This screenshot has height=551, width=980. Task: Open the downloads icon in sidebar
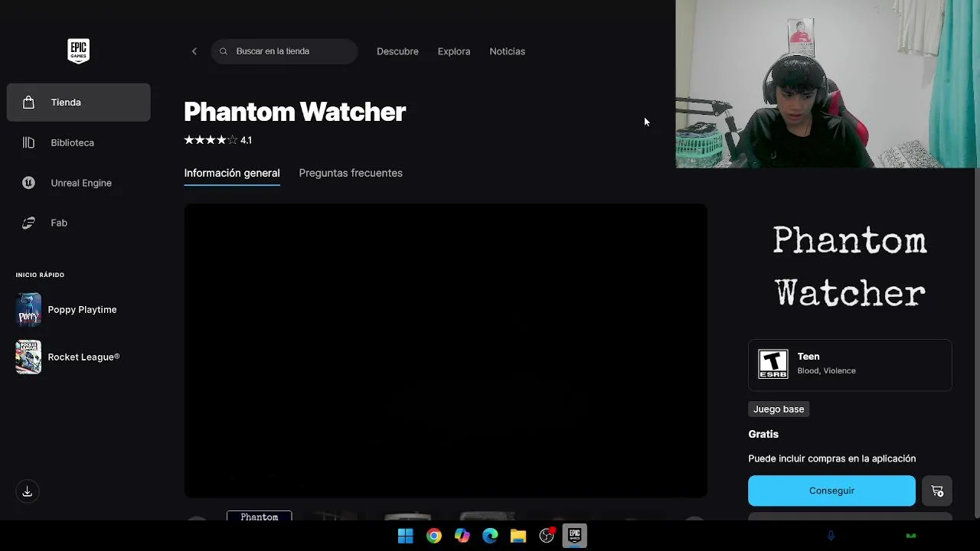tap(27, 491)
